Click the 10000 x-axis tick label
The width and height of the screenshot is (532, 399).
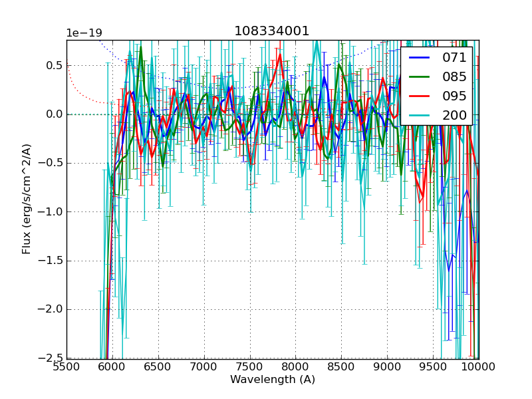(479, 367)
